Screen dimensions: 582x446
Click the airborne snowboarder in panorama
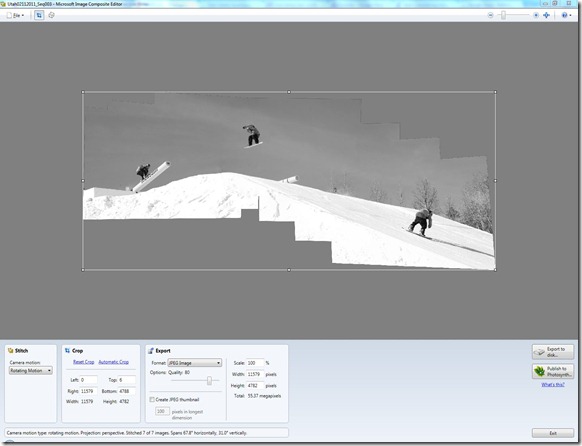[x=253, y=136]
